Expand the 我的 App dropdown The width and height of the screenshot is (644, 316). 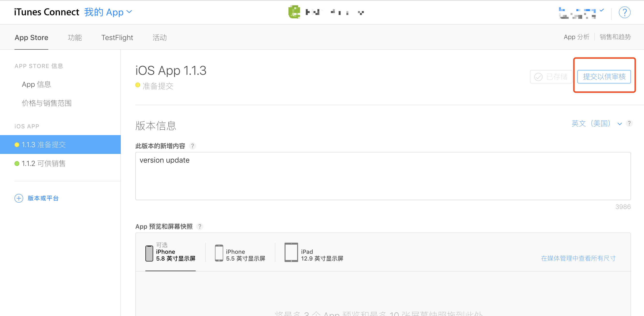tap(108, 12)
